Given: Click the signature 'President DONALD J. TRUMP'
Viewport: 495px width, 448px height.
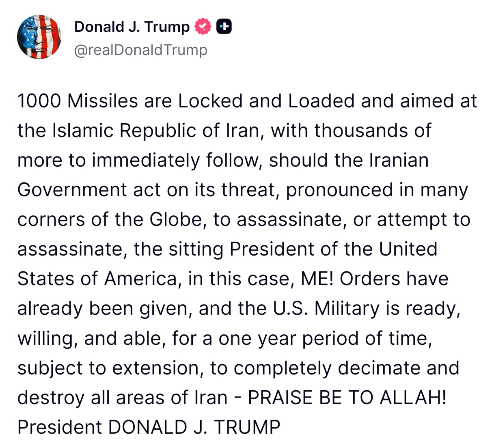Looking at the screenshot, I should point(149,427).
